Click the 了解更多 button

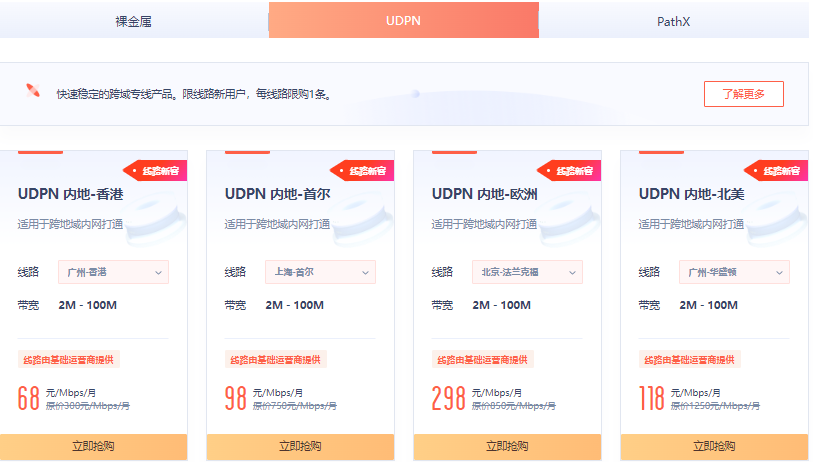pos(744,94)
